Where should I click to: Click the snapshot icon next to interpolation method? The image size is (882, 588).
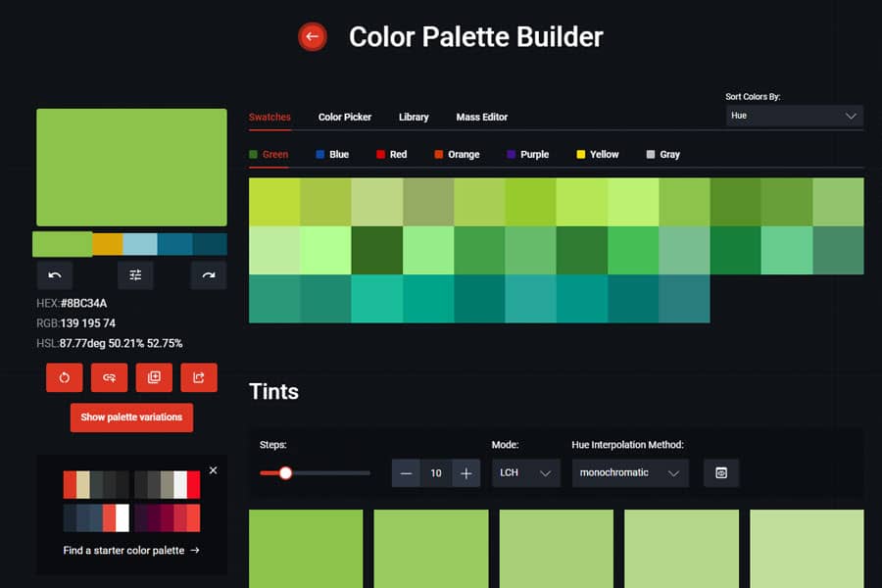point(721,472)
